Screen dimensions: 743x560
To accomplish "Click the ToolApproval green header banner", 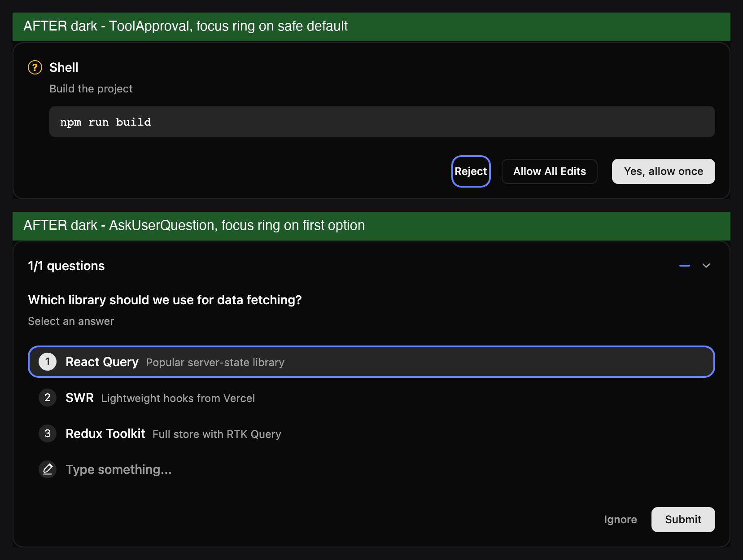I will click(371, 26).
